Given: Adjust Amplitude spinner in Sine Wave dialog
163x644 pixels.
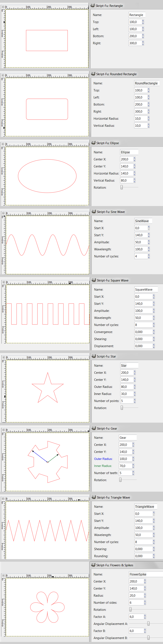Looking at the screenshot, I should [149, 242].
